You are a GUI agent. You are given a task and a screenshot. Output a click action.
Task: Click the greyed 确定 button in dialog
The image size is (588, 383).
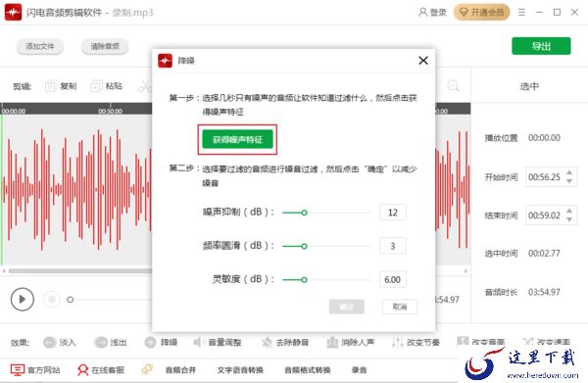point(347,307)
